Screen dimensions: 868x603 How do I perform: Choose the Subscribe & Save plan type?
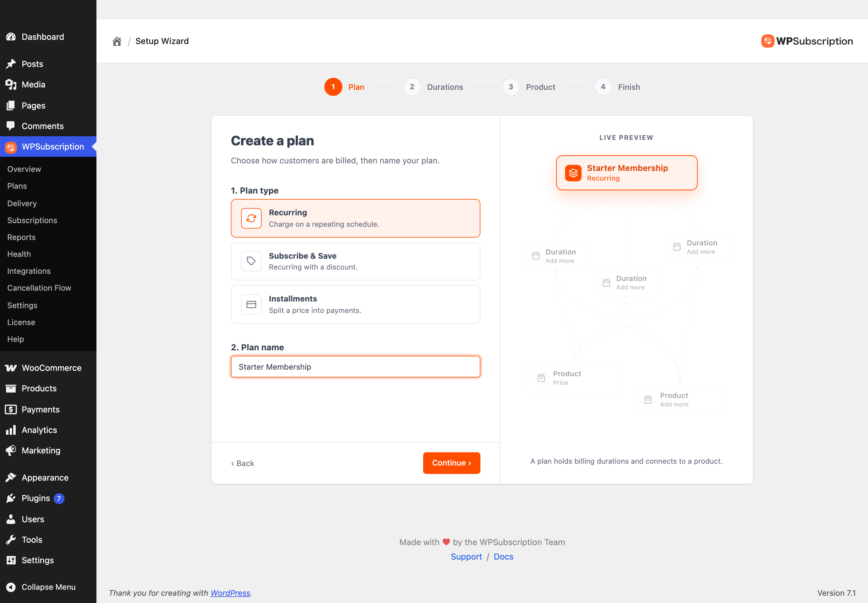click(x=355, y=261)
